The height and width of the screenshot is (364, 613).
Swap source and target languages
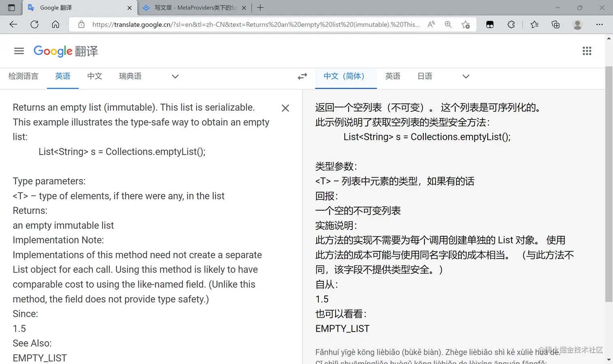302,76
